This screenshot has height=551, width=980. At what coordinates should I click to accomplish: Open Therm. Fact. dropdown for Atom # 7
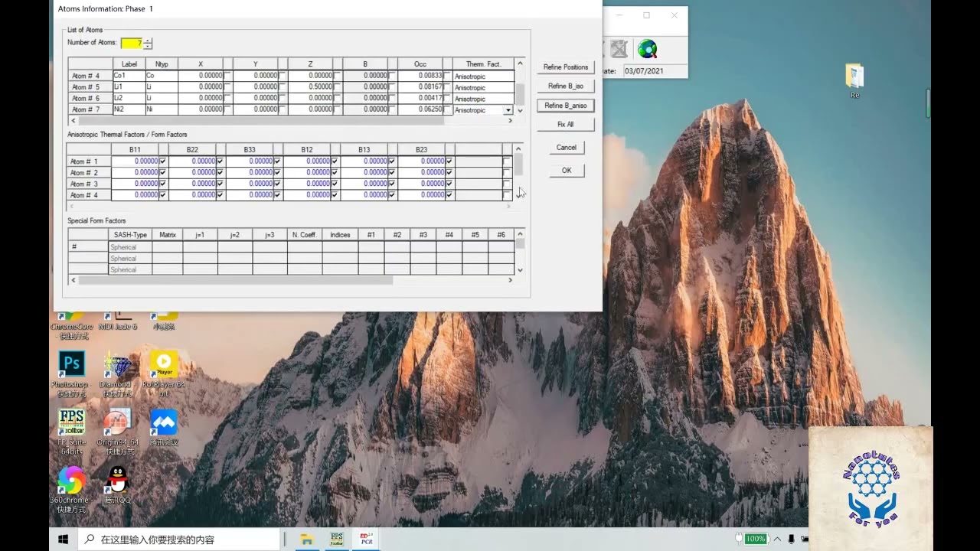(508, 110)
